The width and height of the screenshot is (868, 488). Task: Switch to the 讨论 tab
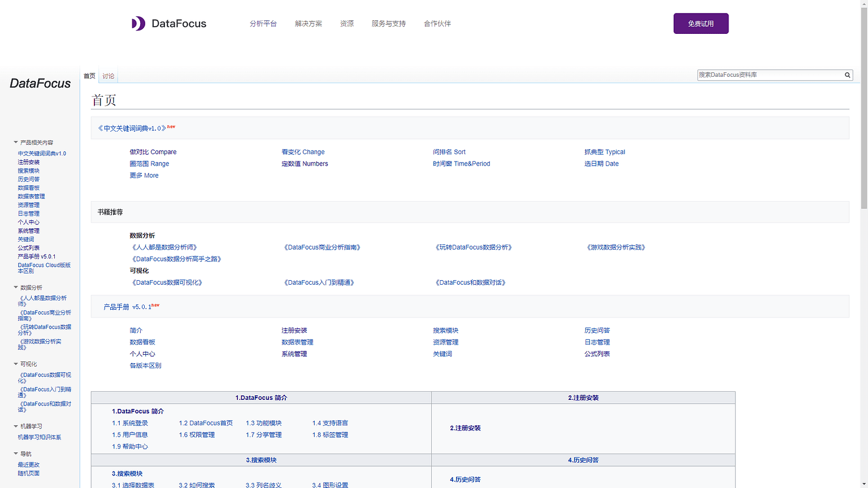[108, 76]
